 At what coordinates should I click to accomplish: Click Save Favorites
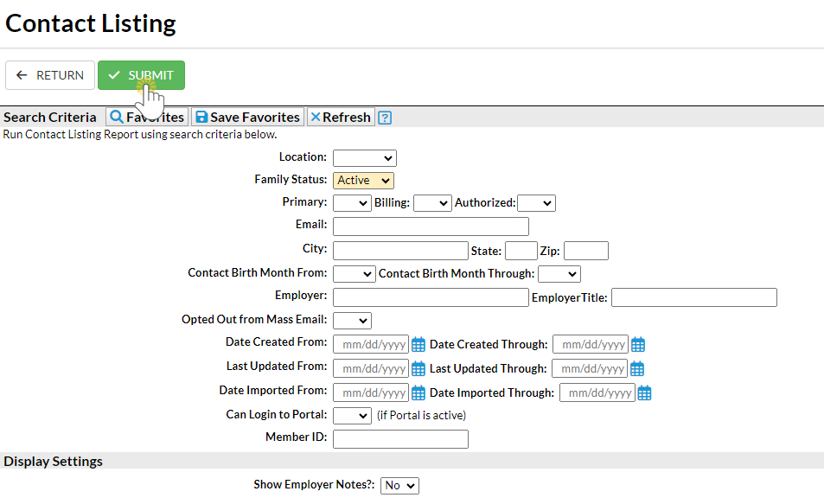pos(247,118)
